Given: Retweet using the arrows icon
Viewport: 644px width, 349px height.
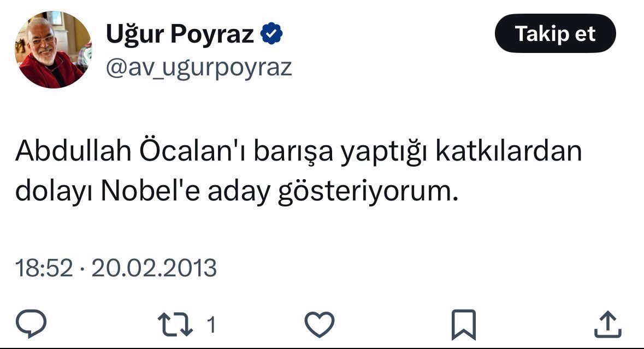Looking at the screenshot, I should (x=175, y=325).
